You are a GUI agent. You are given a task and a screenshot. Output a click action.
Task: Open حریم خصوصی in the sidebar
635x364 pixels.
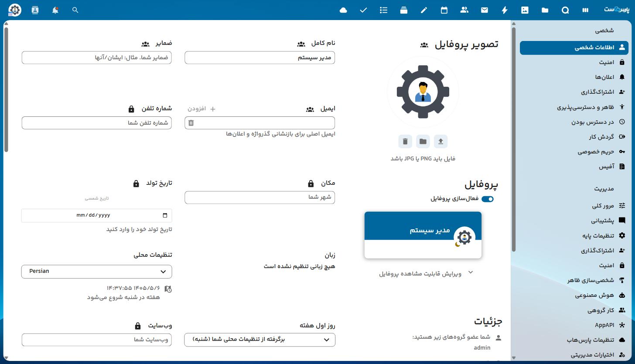click(x=574, y=152)
